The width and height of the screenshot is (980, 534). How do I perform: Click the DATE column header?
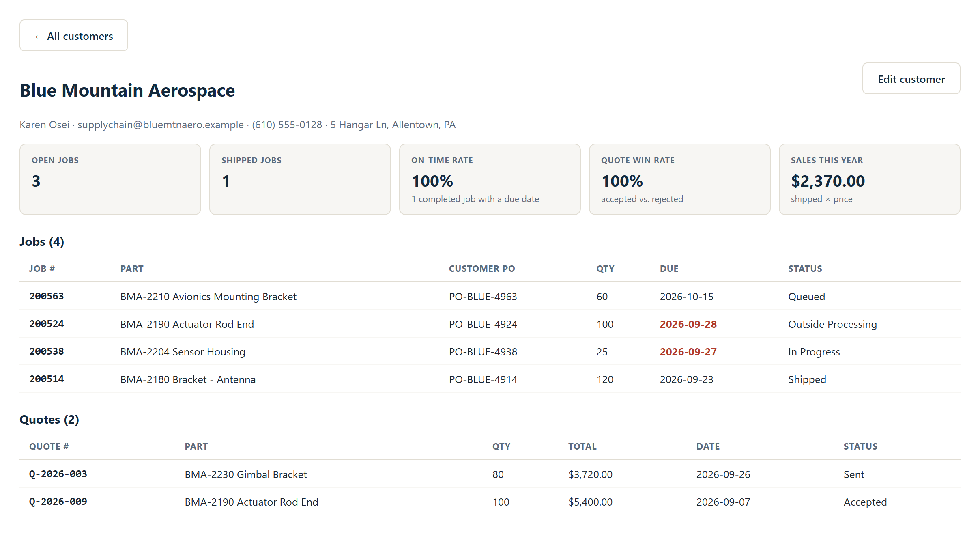(708, 446)
